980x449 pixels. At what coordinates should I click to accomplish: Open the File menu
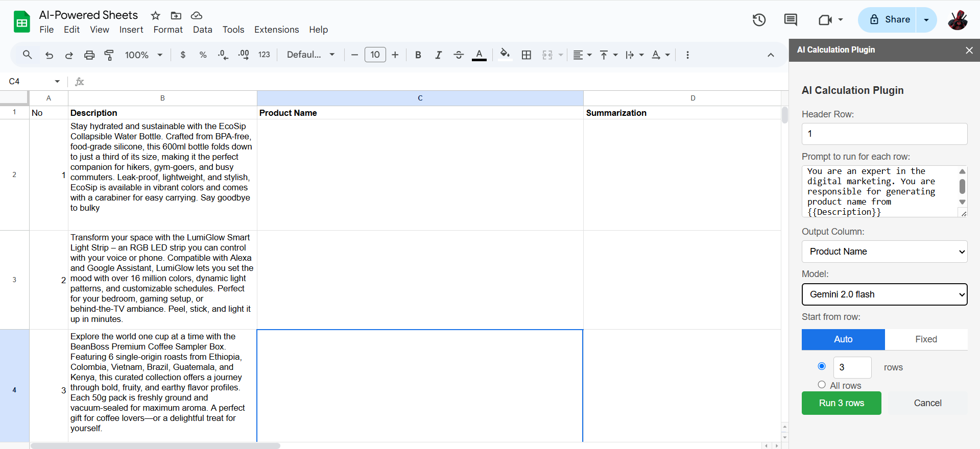(46, 30)
